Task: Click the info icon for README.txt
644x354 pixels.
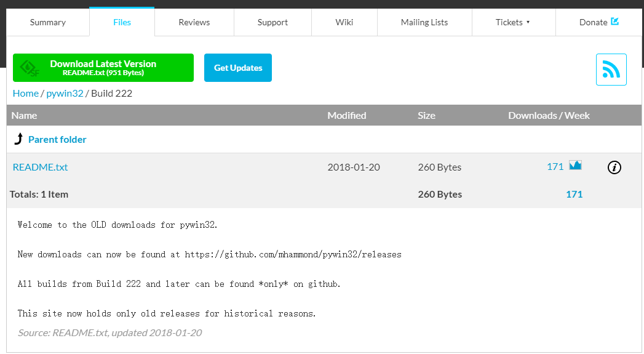Action: point(614,167)
